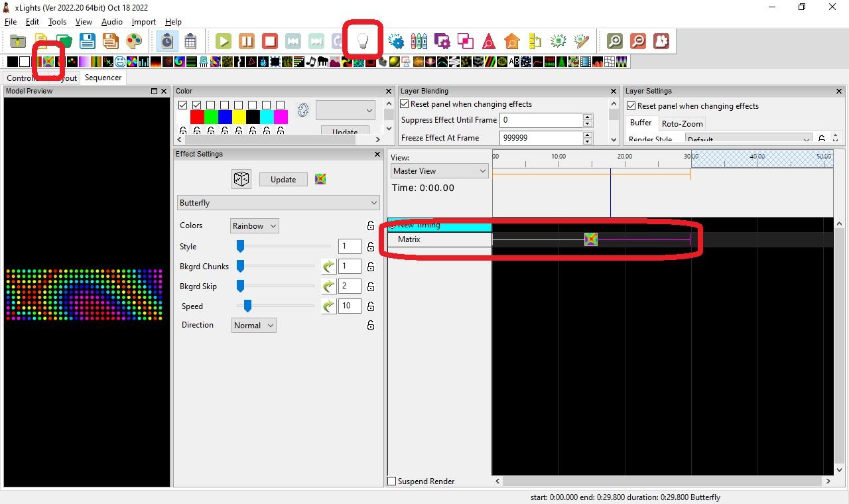Select the Off effect black square icon
849x504 pixels.
coord(13,62)
